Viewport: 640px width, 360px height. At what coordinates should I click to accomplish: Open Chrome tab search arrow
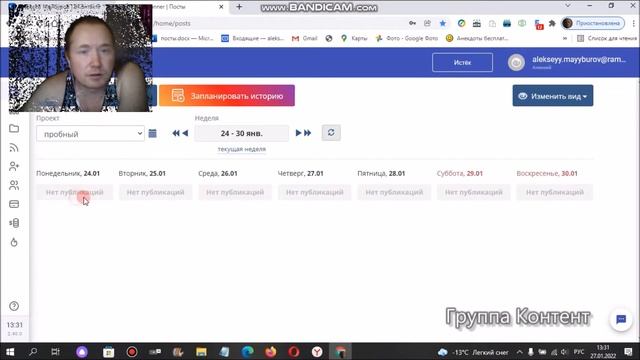[568, 6]
